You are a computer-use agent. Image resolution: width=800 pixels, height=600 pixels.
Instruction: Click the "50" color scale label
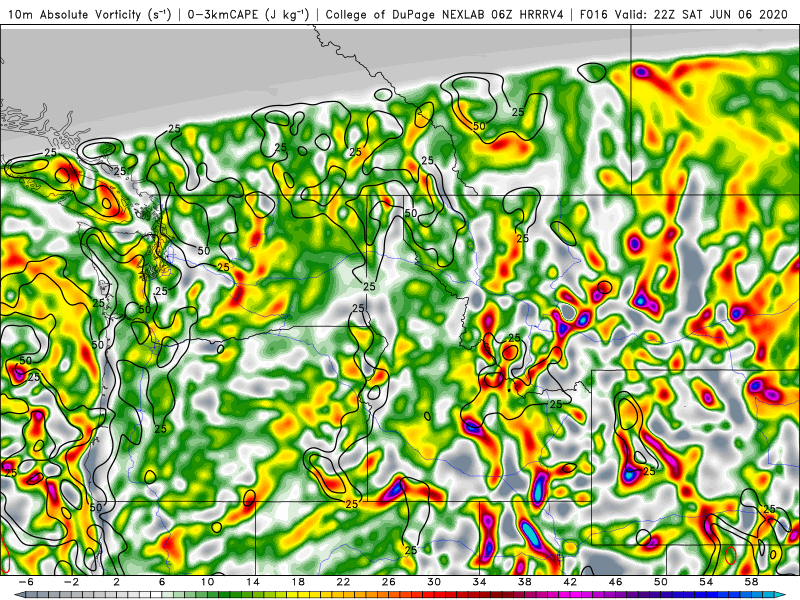(661, 582)
